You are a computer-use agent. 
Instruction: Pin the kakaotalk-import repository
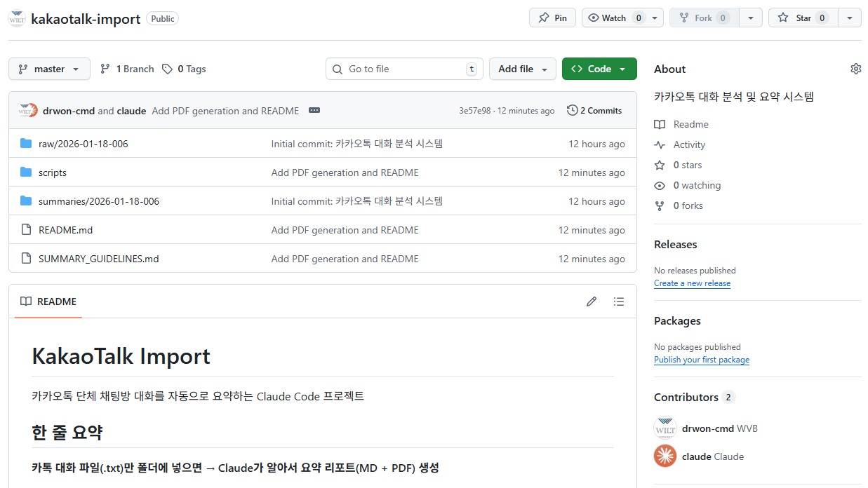pyautogui.click(x=552, y=18)
